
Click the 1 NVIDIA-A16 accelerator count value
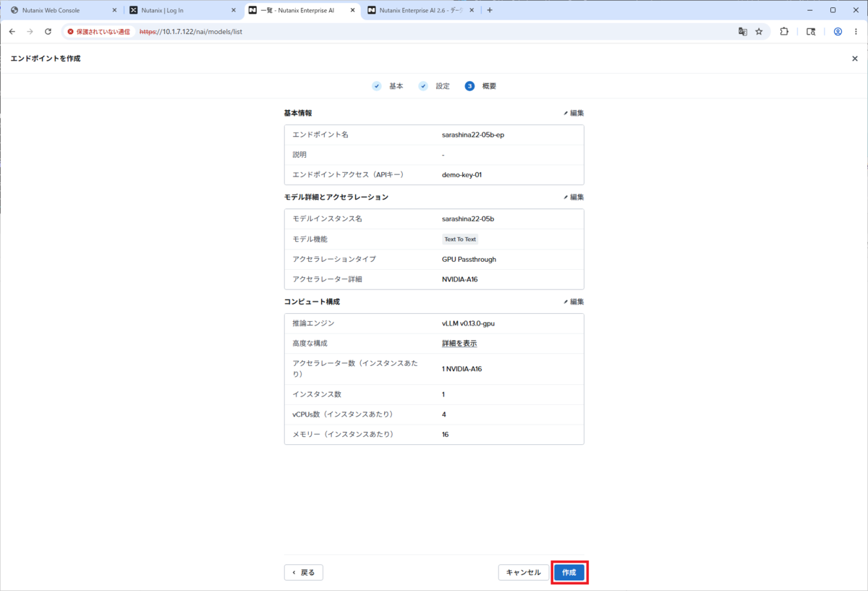(462, 369)
